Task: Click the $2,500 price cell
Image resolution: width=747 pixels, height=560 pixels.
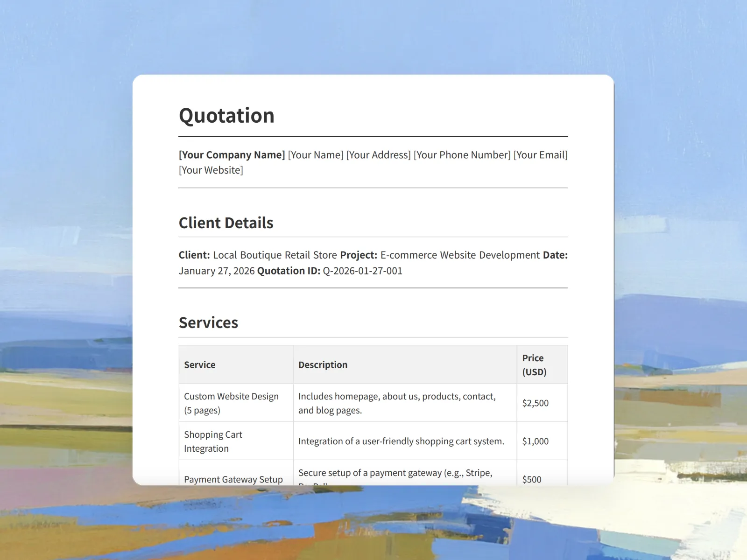Action: [535, 403]
